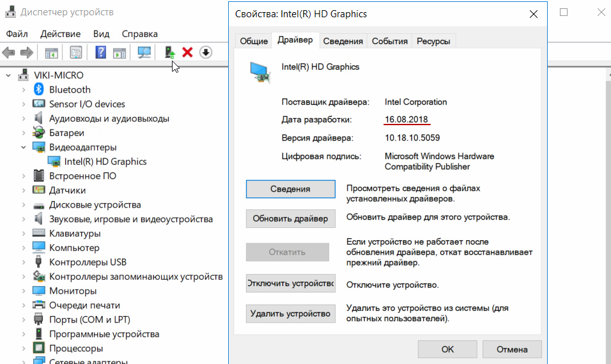Screen dimensions: 611x364
Task: Expand the Компьютер node
Action: click(x=24, y=248)
